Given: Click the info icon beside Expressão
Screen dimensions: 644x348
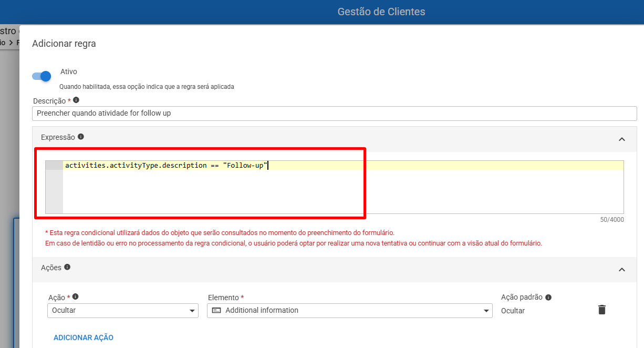Looking at the screenshot, I should coord(81,137).
